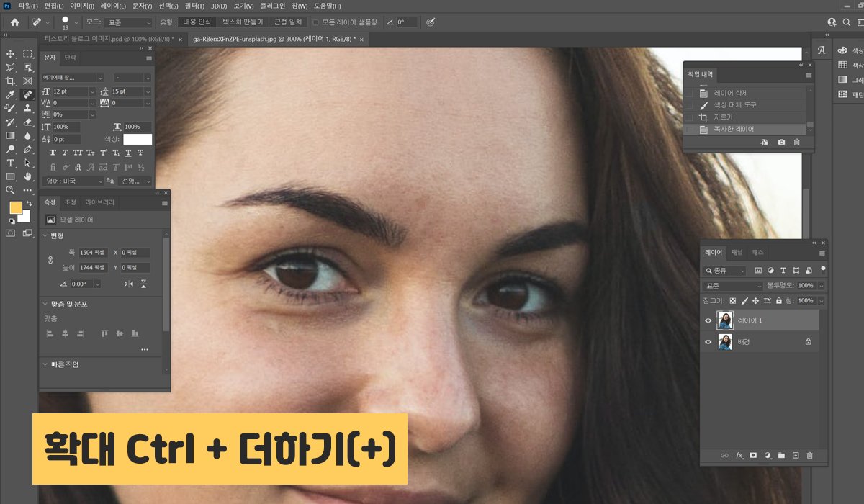The height and width of the screenshot is (504, 864).
Task: Select the Gradient tool
Action: [11, 136]
